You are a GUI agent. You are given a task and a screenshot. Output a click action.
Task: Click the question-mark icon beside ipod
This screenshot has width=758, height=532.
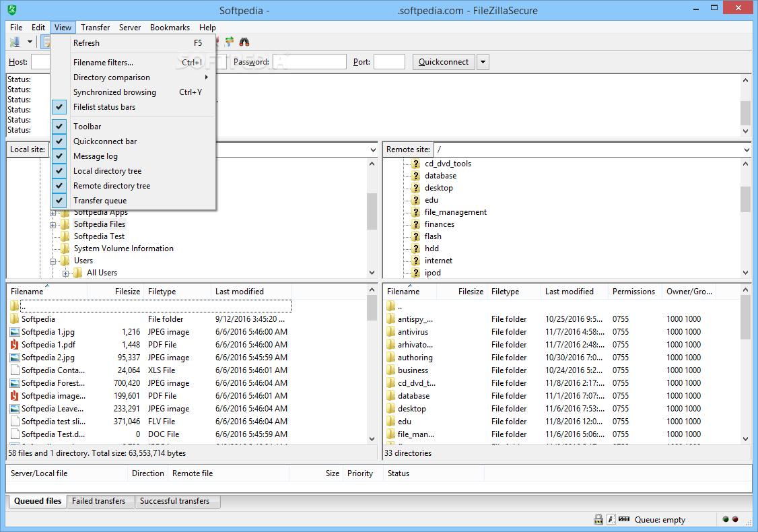[x=416, y=272]
